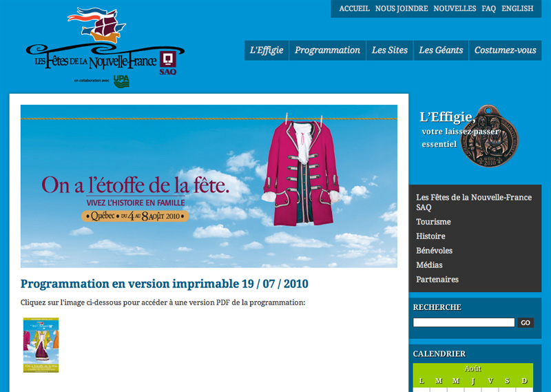Screen dimensions: 551x392
Task: Click the pink coat banner image
Action: [209, 186]
